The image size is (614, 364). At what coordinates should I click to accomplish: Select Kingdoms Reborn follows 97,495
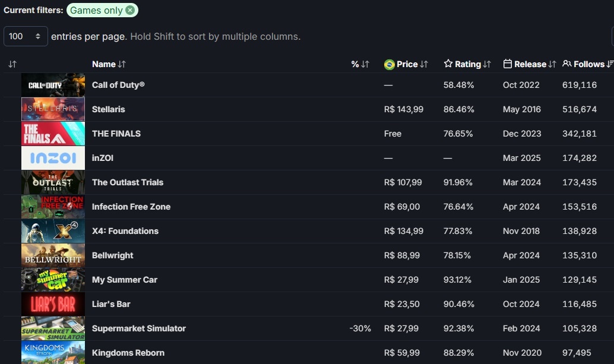(577, 353)
